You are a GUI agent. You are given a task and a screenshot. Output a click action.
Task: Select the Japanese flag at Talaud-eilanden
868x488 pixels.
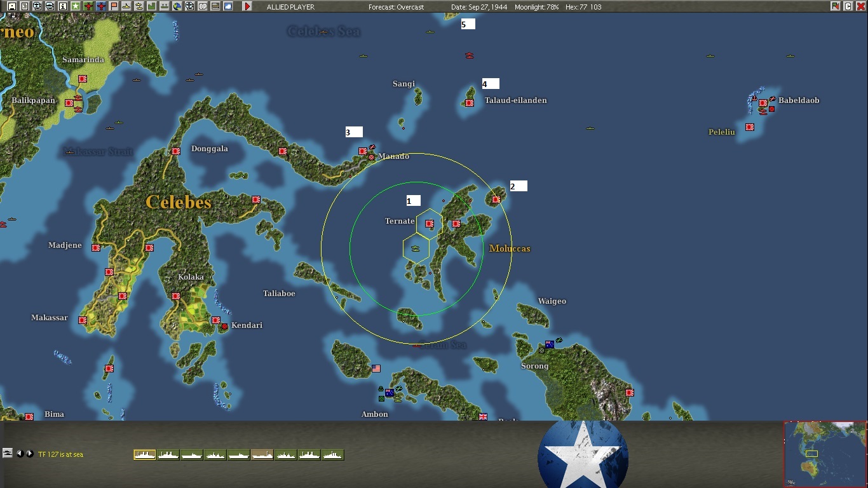[470, 103]
